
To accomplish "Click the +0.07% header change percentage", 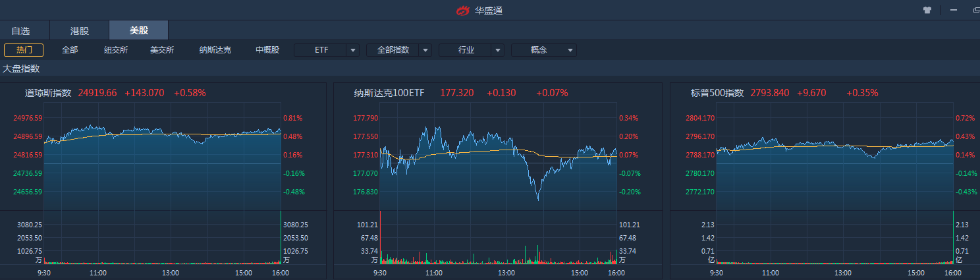I will [x=552, y=93].
